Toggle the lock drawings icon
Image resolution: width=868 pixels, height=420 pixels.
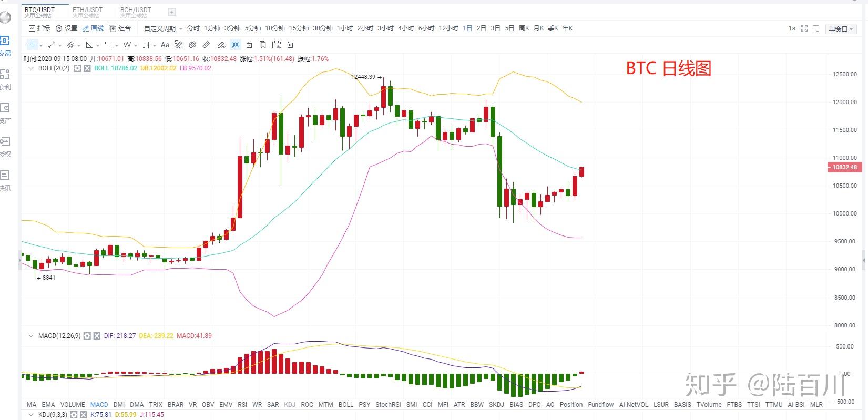[x=249, y=45]
